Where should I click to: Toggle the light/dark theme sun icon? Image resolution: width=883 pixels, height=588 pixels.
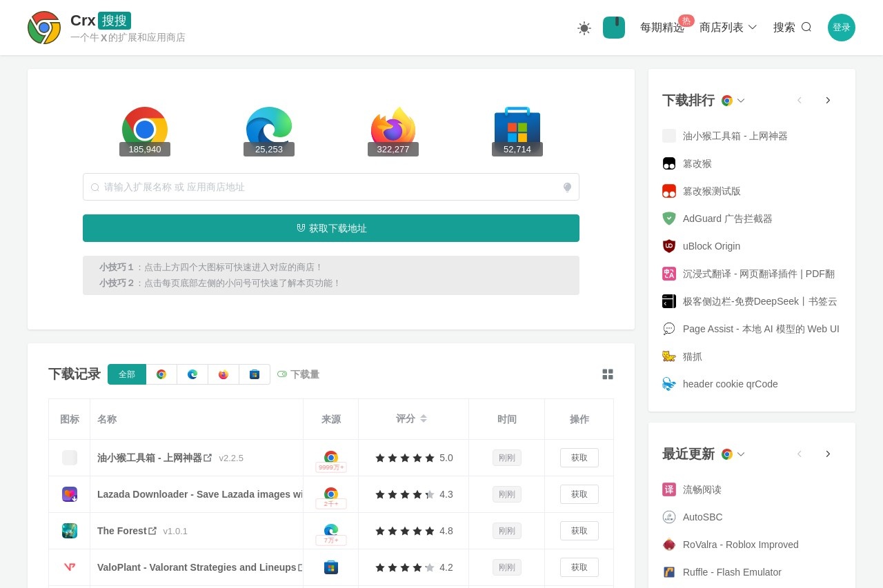(584, 28)
